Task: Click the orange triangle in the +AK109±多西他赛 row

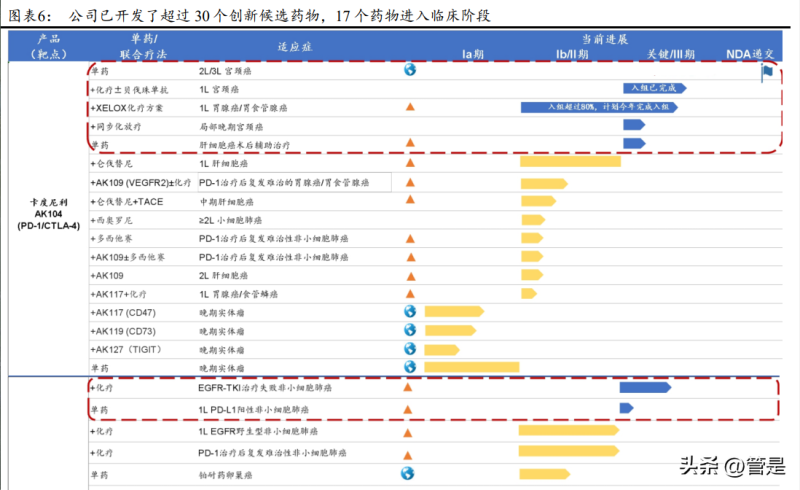Action: (411, 257)
